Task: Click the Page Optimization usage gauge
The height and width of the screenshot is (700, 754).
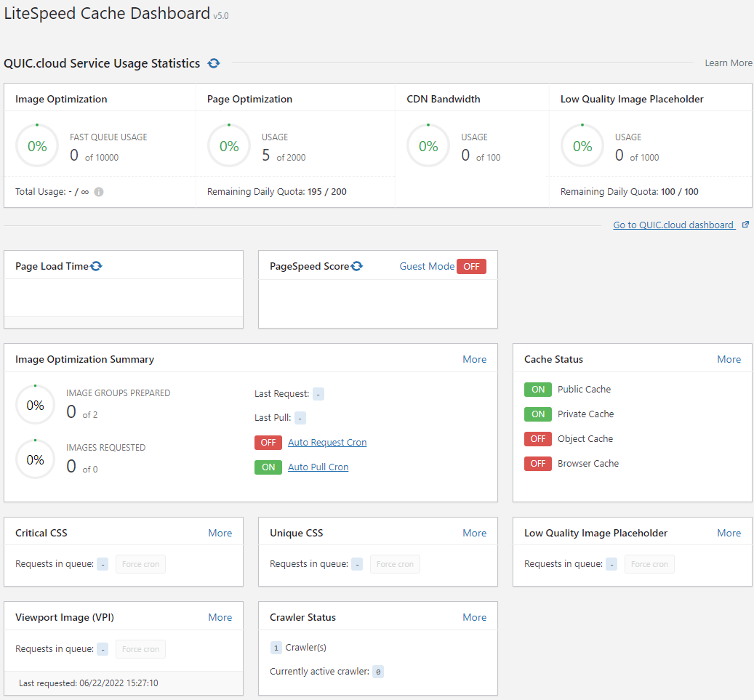Action: click(x=229, y=145)
